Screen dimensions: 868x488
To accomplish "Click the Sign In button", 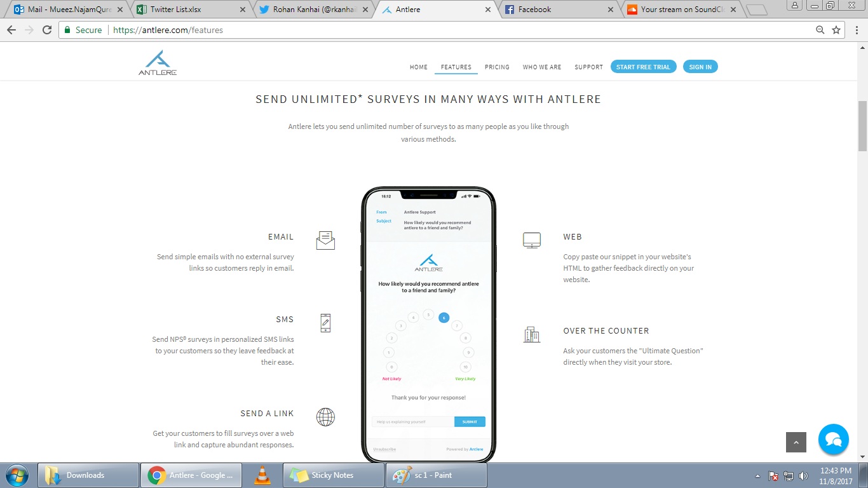I will [700, 67].
